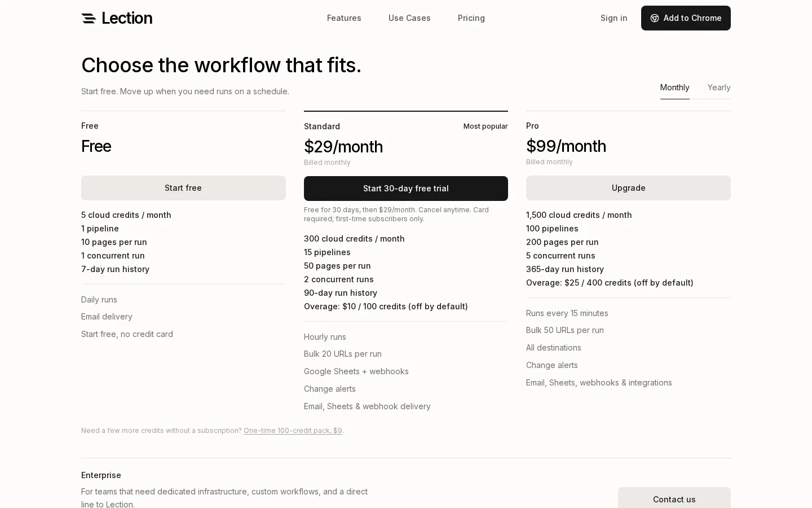Click the 'Choose the workflow that fits.' heading
This screenshot has height=508, width=812.
(221, 65)
